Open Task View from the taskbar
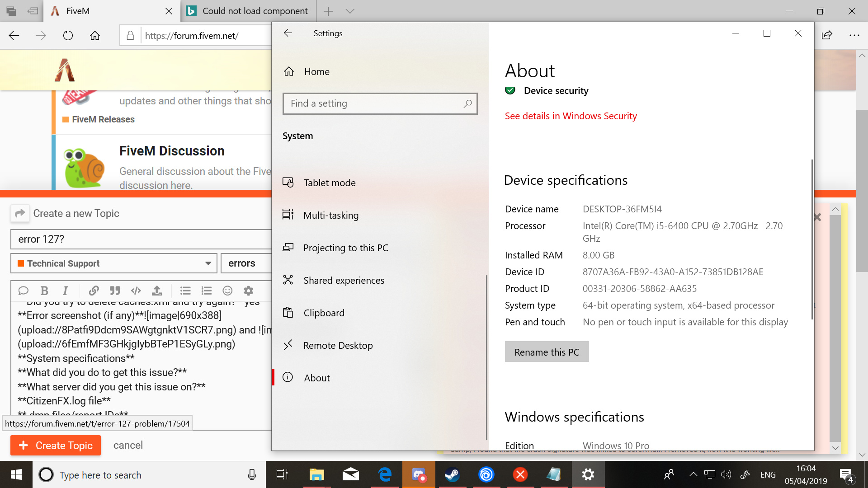The height and width of the screenshot is (488, 868). (282, 474)
